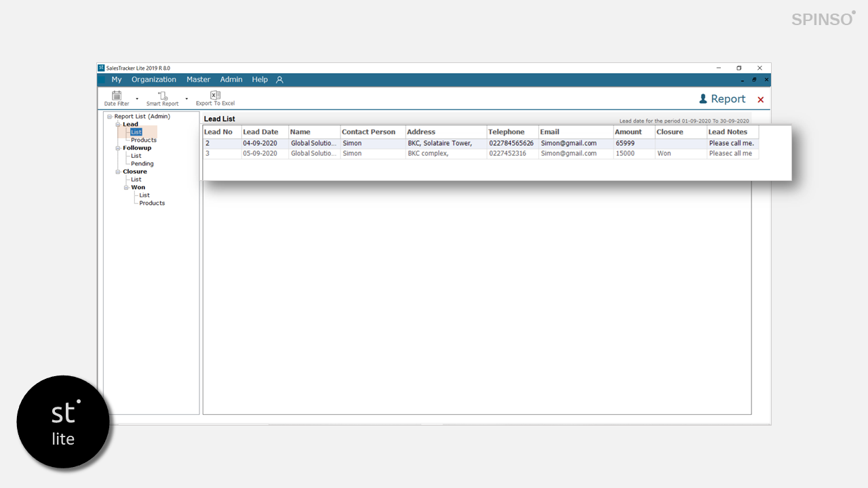
Task: Open the Date Filter dropdown arrow
Action: click(137, 99)
